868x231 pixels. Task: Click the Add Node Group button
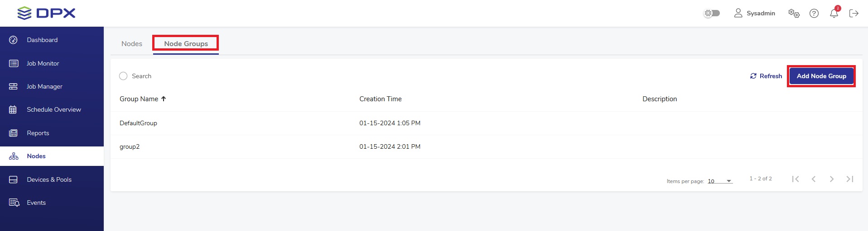click(821, 76)
